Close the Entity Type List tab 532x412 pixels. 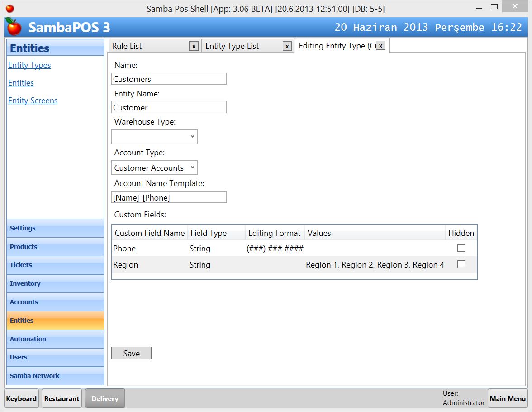287,46
